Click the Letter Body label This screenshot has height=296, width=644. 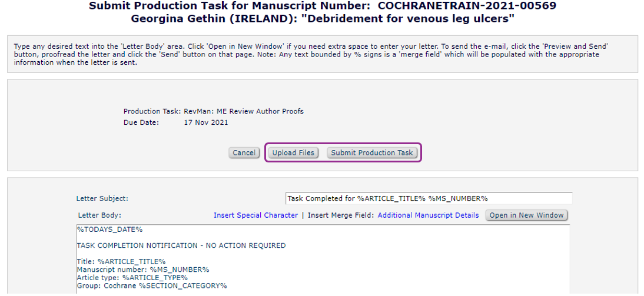[x=99, y=215]
